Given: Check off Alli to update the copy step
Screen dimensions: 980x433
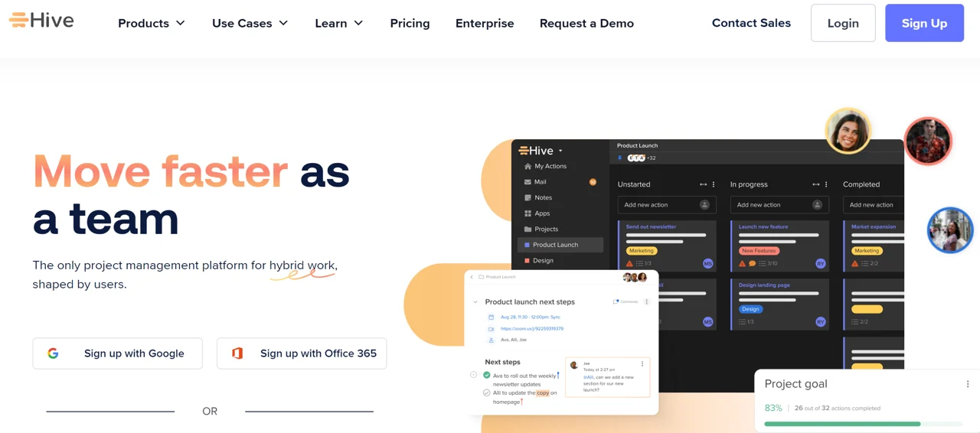Looking at the screenshot, I should click(486, 392).
